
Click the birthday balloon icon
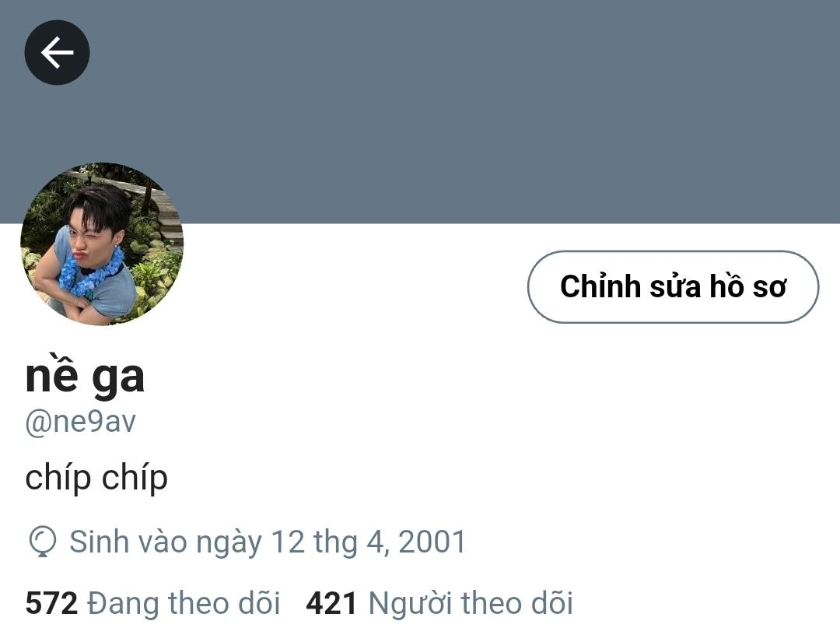(x=42, y=542)
